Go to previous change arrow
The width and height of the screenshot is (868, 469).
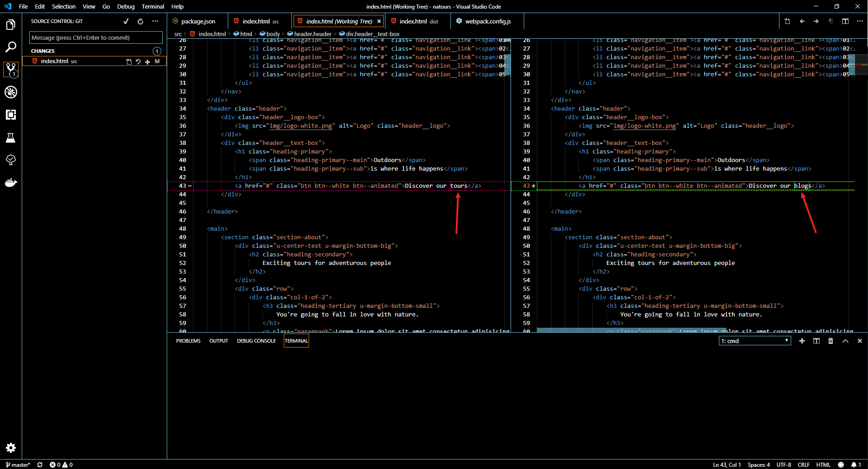tap(802, 21)
